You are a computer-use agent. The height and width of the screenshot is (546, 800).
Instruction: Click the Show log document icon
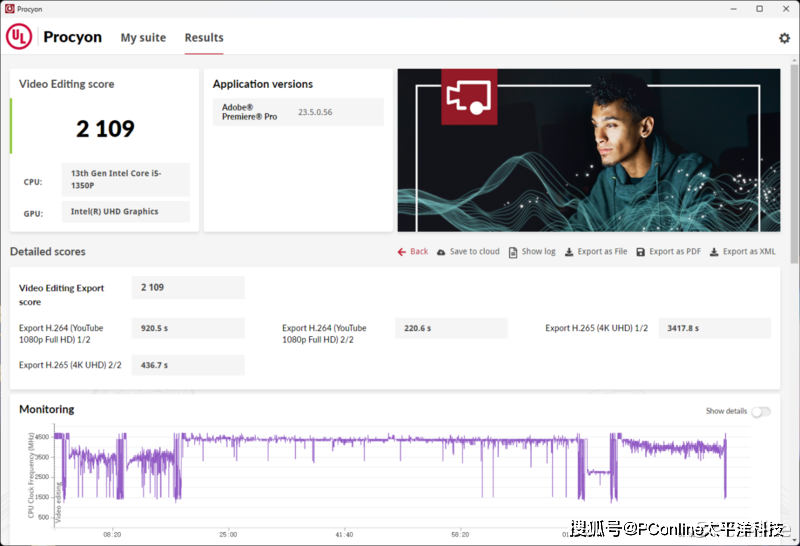(x=513, y=252)
